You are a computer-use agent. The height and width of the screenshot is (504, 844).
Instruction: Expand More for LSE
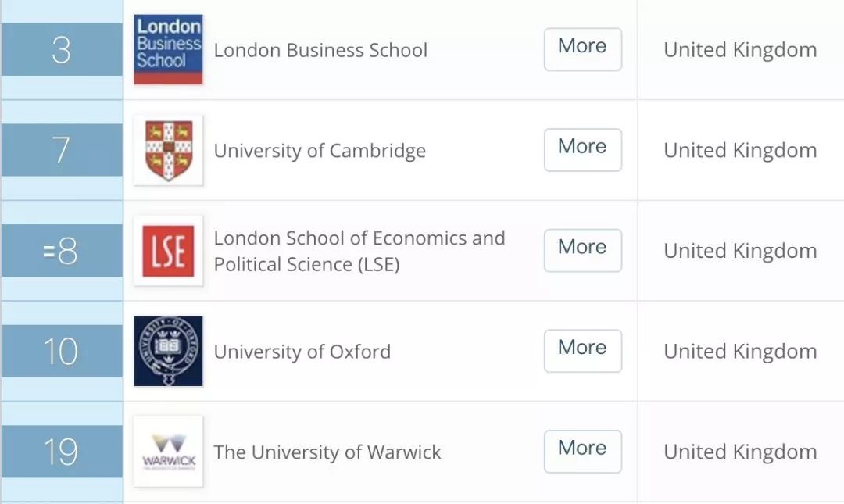[x=582, y=250]
